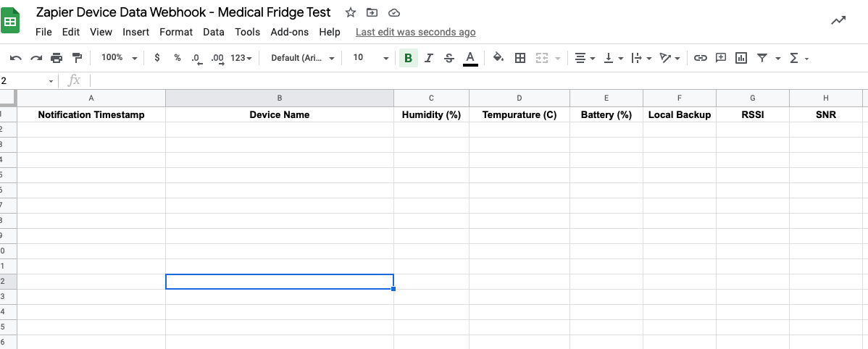Viewport: 868px width, 349px height.
Task: Select the 'RSSI' header cell
Action: point(753,114)
